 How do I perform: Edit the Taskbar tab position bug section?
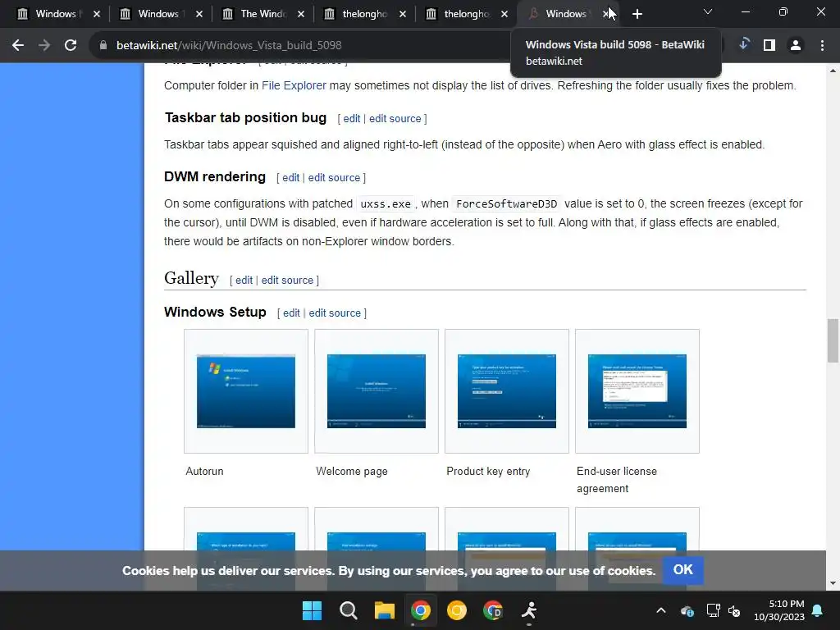coord(351,119)
